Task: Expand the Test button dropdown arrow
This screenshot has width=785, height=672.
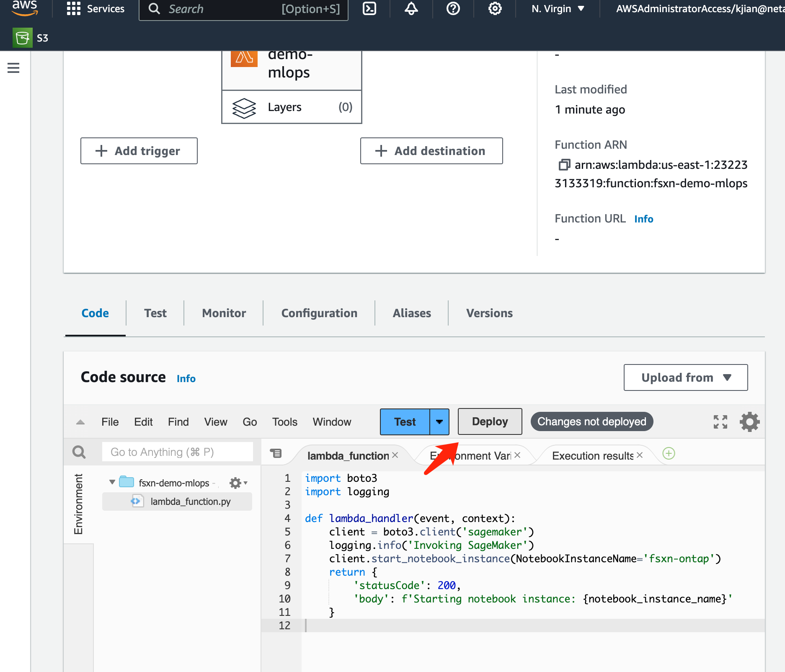Action: click(439, 421)
